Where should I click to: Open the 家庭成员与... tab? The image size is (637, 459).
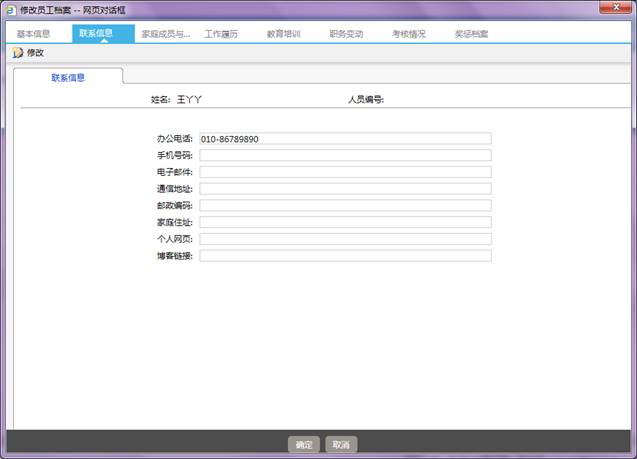coord(166,33)
